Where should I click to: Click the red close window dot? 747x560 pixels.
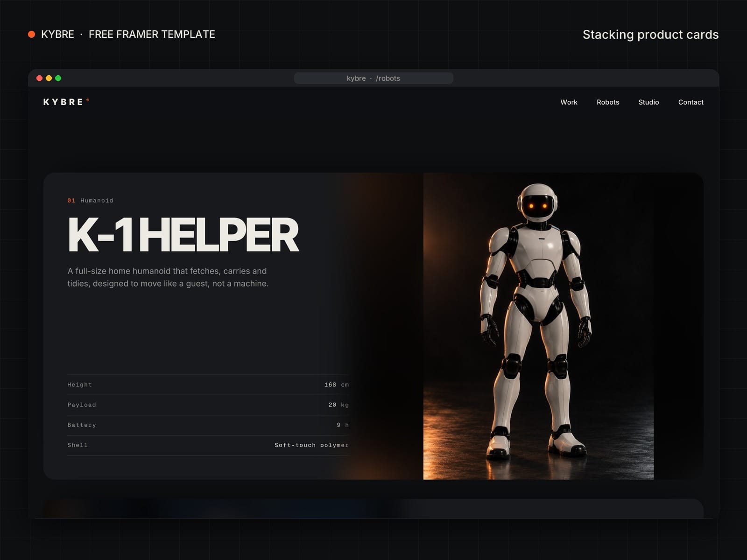(x=40, y=78)
